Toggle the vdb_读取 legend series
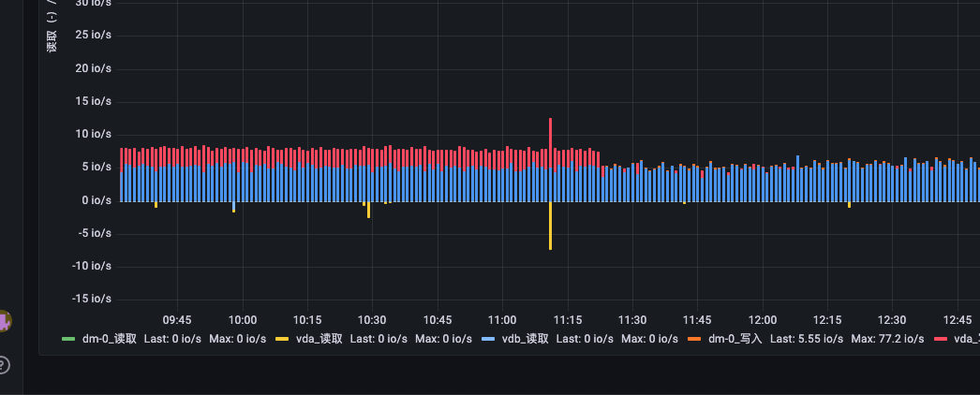Screen dimensions: 980x395 pyautogui.click(x=525, y=339)
